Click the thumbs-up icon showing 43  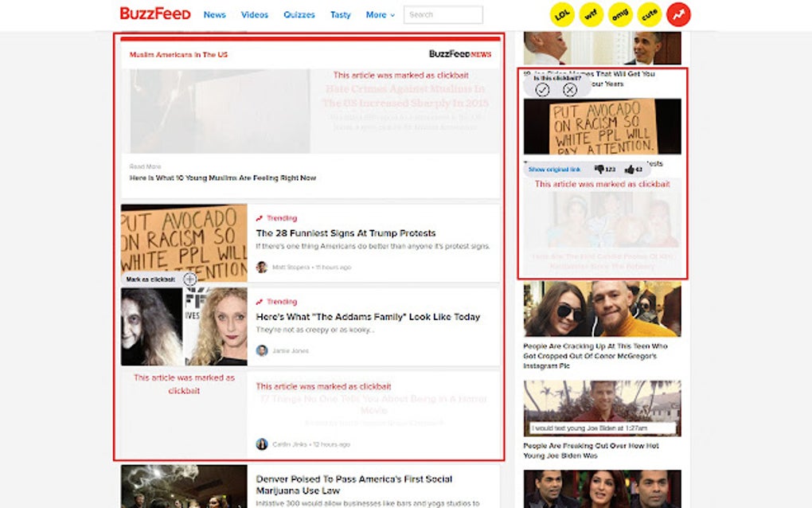(630, 168)
